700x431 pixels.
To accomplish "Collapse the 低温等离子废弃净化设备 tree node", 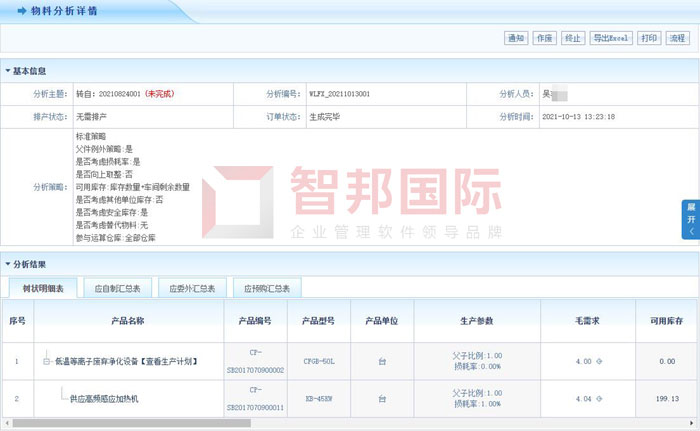I will click(x=46, y=361).
